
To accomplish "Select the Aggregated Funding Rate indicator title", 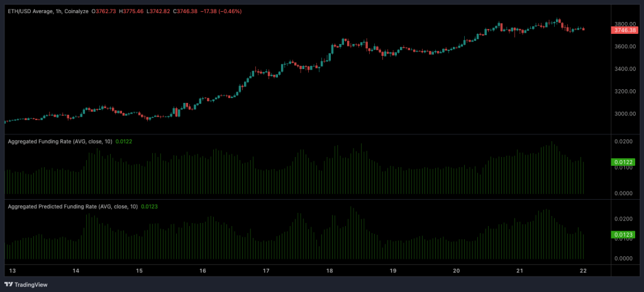I will click(x=60, y=142).
